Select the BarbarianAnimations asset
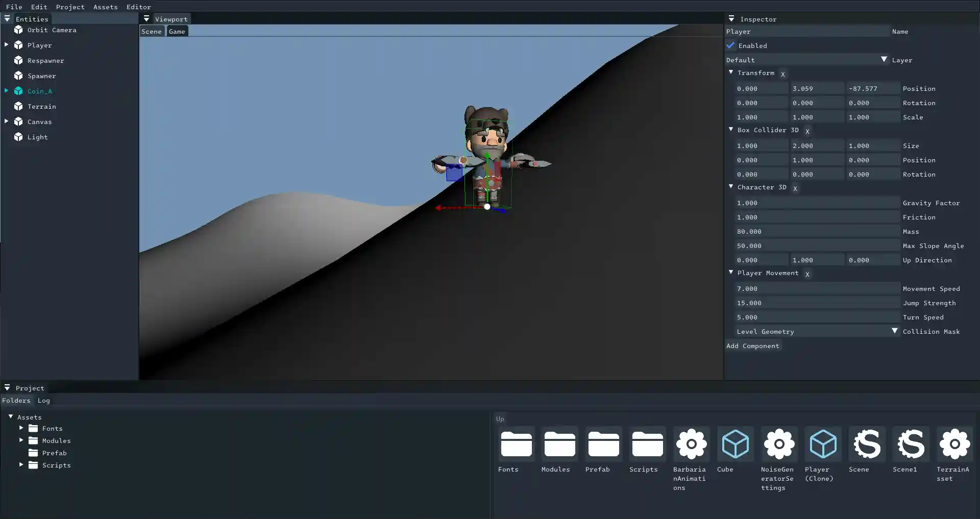The height and width of the screenshot is (519, 980). pos(691,444)
